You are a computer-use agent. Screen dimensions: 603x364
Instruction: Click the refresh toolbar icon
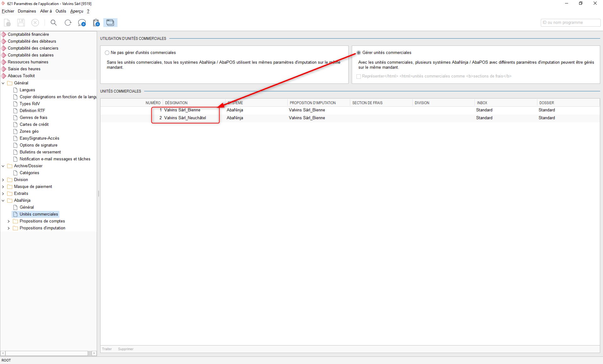tap(68, 23)
